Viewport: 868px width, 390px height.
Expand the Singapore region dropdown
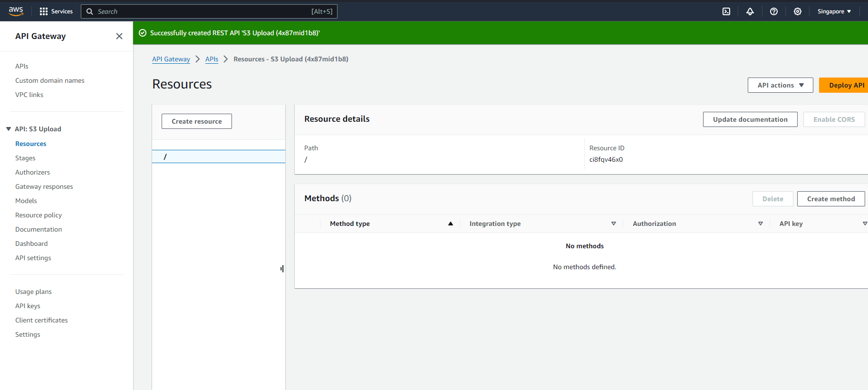(x=834, y=11)
